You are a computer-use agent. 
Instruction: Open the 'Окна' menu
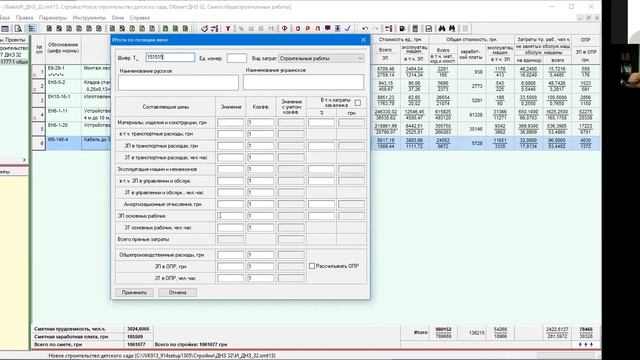click(118, 18)
